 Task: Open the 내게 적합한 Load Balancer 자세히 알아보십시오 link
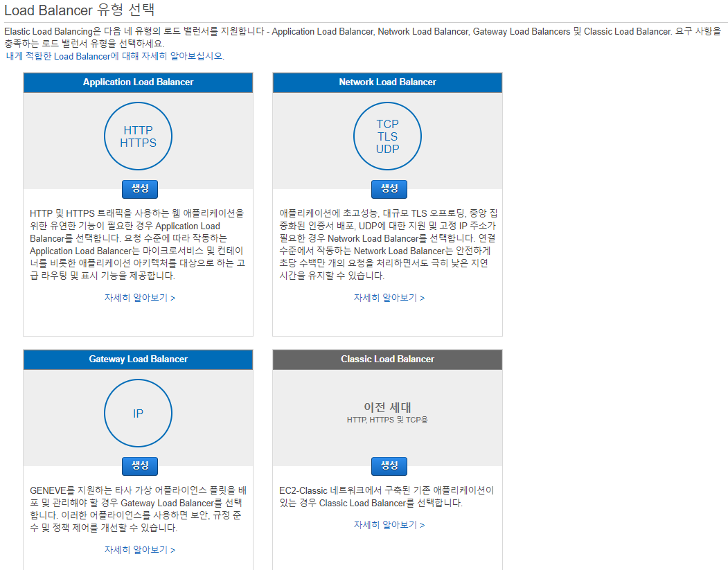coord(115,56)
